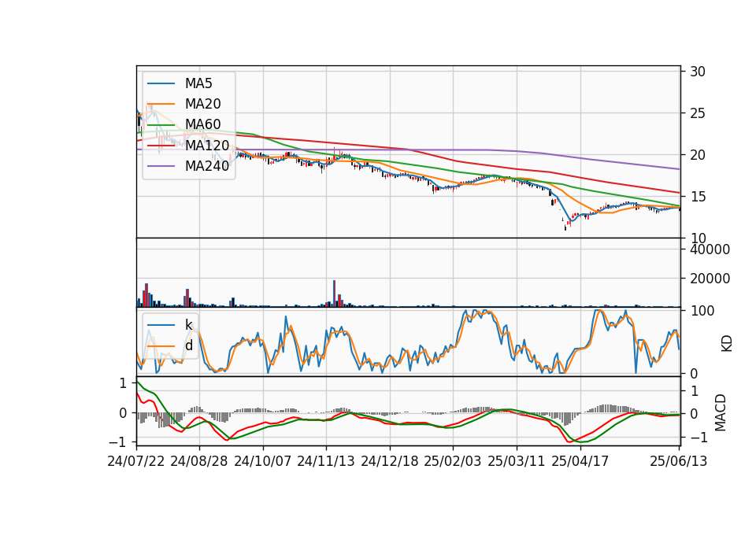Click the date label 24/08/28
Viewport: 756px width, 543px height.
(x=199, y=461)
